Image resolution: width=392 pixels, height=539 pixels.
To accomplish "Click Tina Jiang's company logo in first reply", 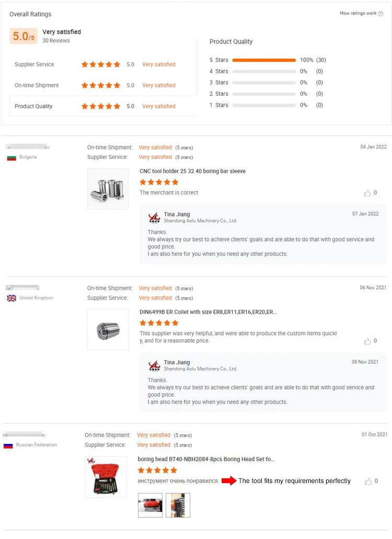I will (154, 217).
